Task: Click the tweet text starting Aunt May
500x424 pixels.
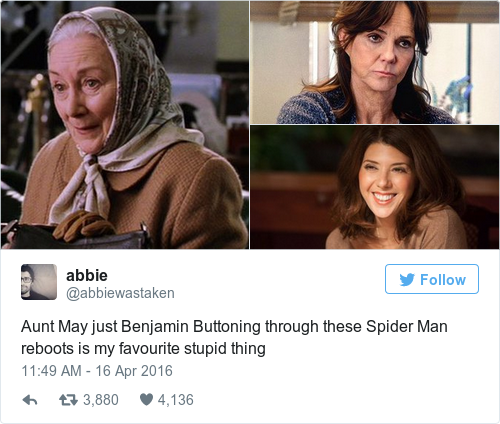Action: pyautogui.click(x=234, y=337)
